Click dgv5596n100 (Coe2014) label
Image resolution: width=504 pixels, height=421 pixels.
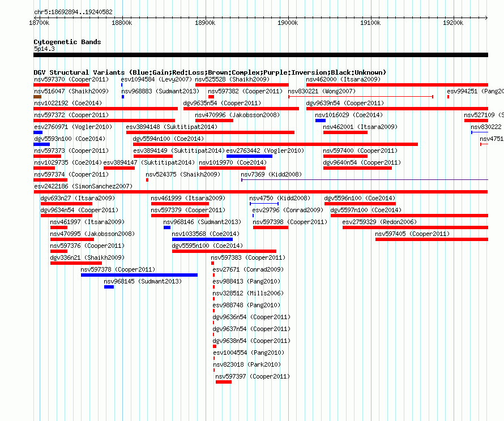[360, 198]
